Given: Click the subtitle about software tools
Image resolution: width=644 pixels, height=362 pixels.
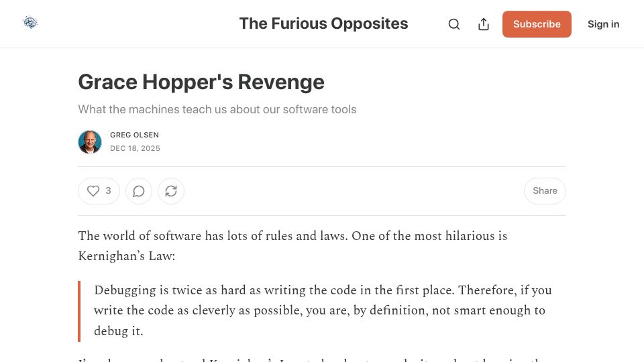Looking at the screenshot, I should click(217, 109).
